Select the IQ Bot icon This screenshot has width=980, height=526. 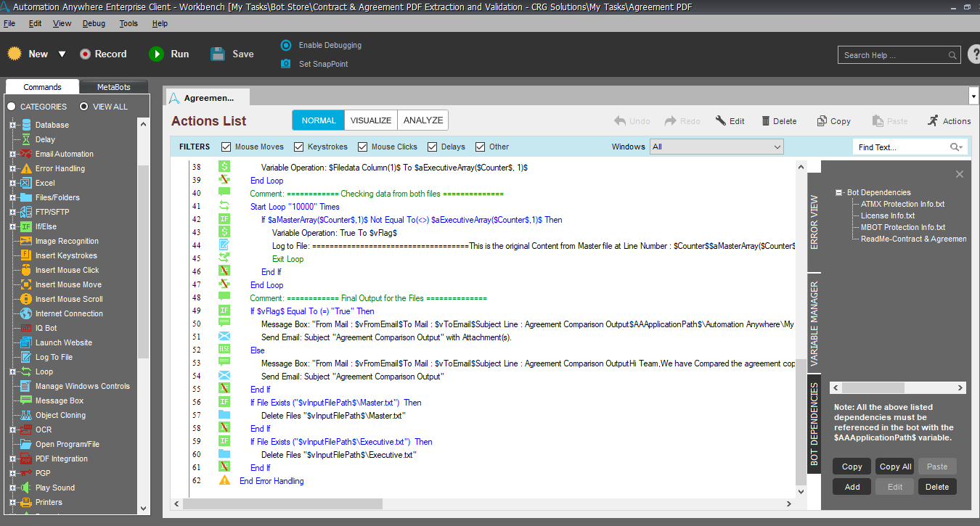point(26,328)
